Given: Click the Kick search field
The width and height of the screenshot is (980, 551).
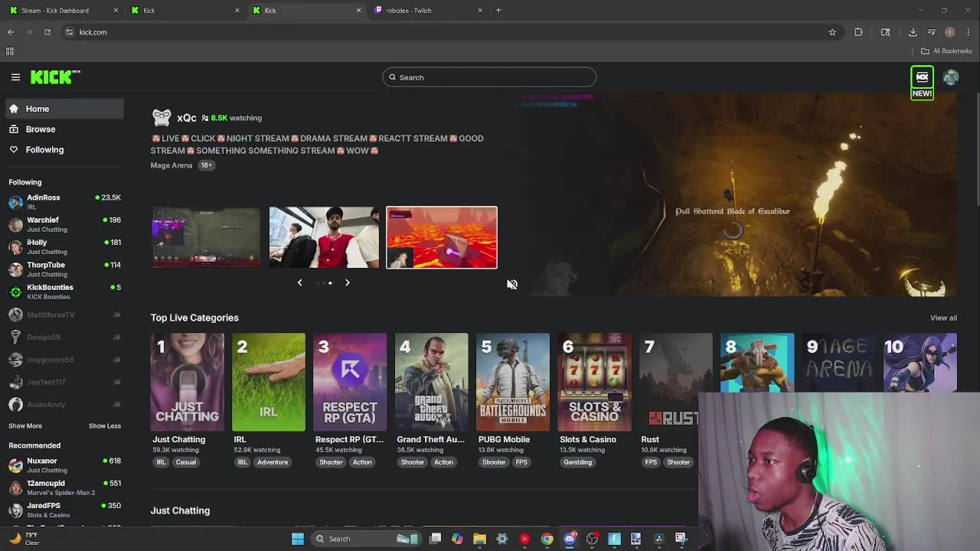Looking at the screenshot, I should [x=489, y=77].
